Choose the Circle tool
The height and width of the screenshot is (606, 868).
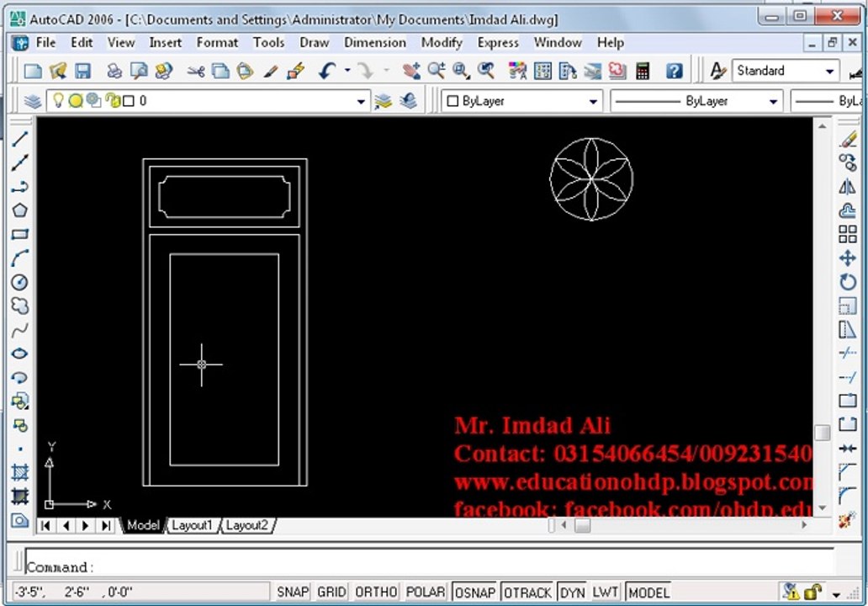pyautogui.click(x=20, y=282)
